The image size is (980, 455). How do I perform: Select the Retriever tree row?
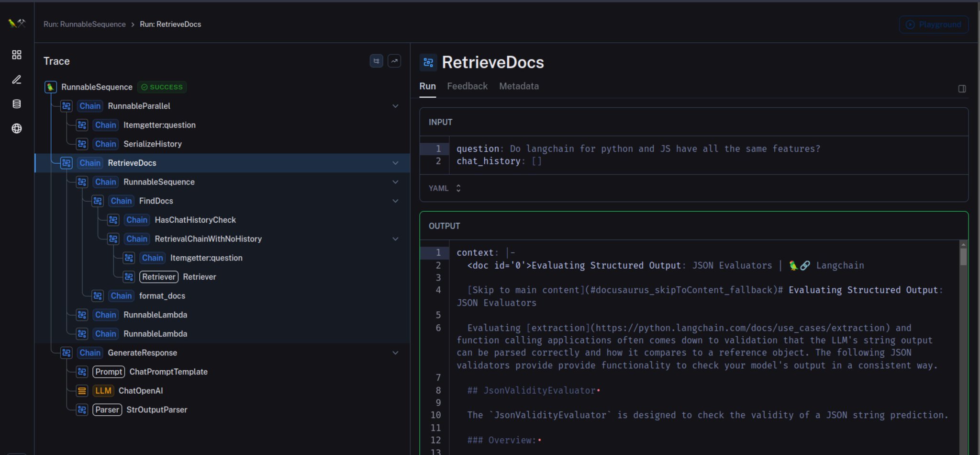coord(223,277)
